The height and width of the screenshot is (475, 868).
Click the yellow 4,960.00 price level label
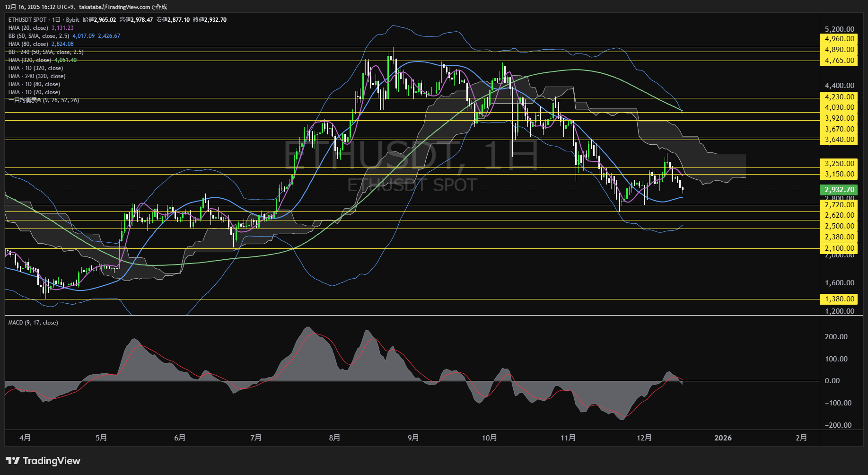(x=838, y=39)
